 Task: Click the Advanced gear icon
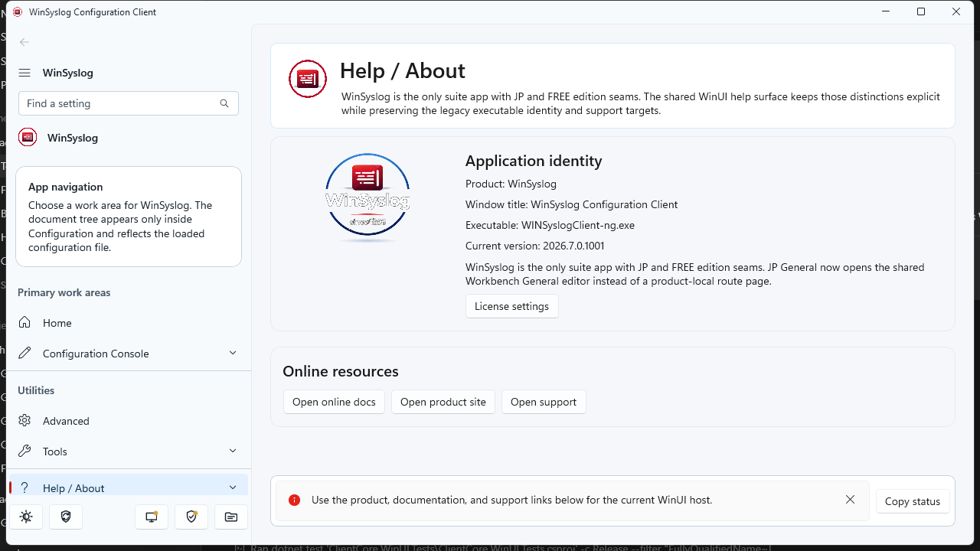[x=24, y=421]
